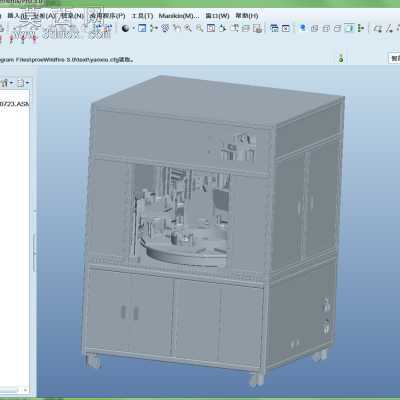Open the Manikin(M) menu

click(179, 16)
